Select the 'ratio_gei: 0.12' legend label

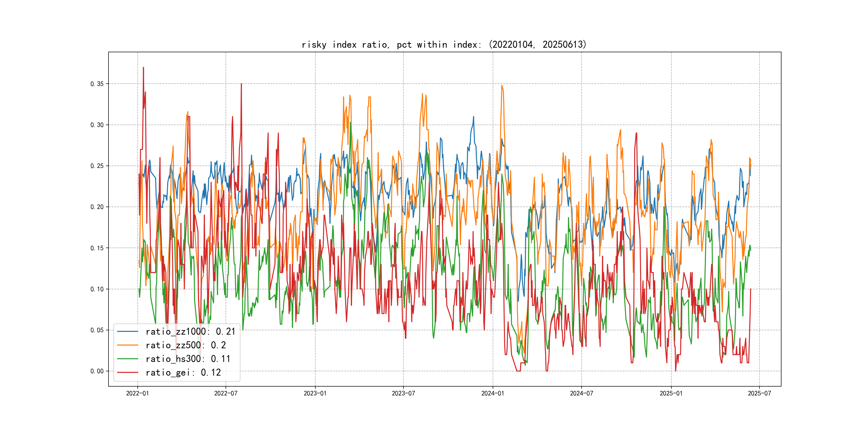click(183, 373)
